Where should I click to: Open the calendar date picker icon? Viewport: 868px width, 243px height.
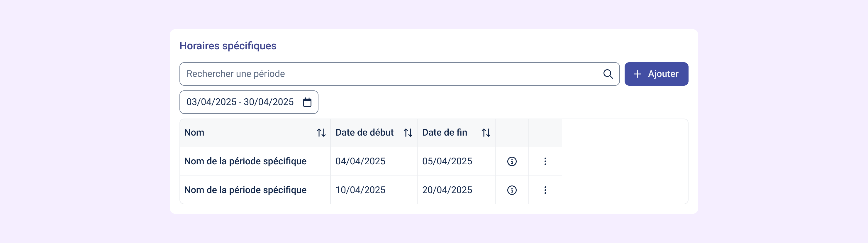tap(307, 102)
